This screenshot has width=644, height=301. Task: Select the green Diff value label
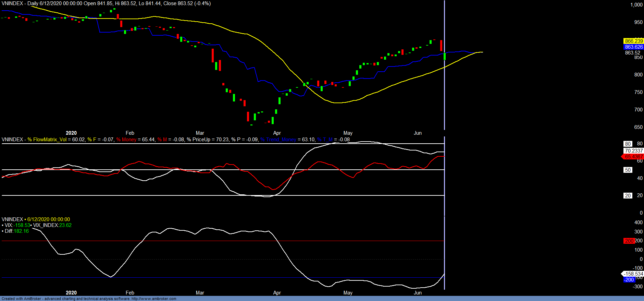pos(17,231)
